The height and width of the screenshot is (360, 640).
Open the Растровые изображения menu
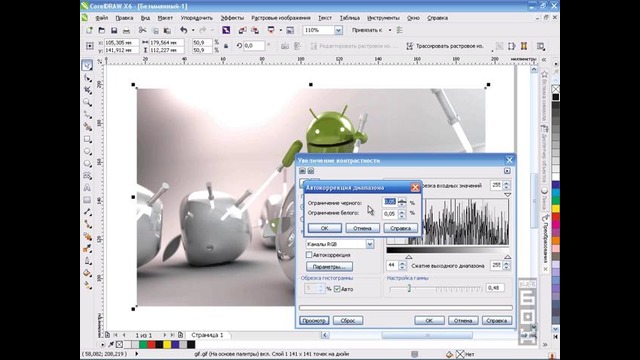(281, 18)
